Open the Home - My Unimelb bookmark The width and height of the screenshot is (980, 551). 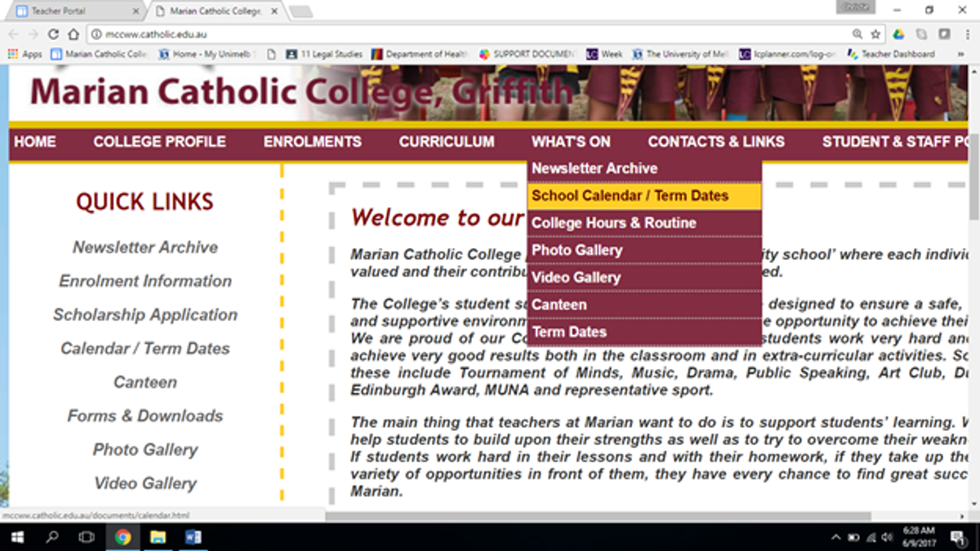click(x=207, y=54)
